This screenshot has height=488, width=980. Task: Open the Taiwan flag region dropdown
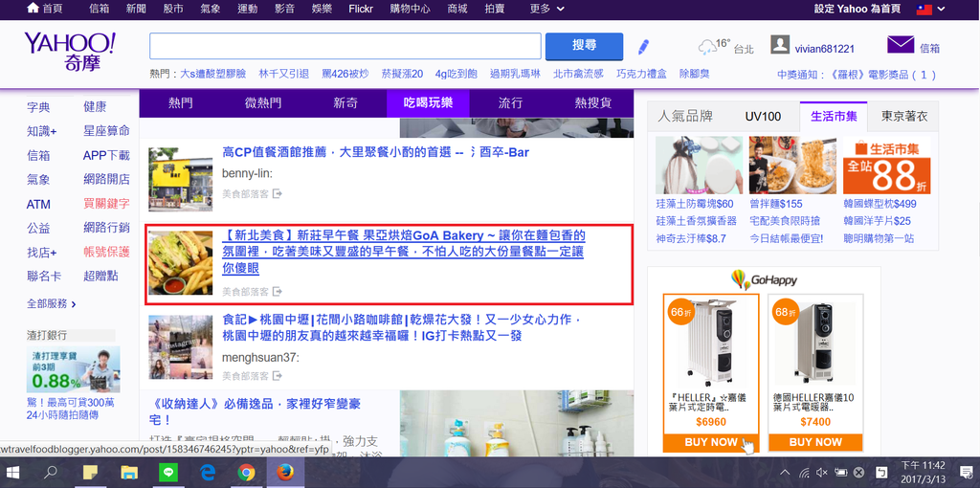928,9
